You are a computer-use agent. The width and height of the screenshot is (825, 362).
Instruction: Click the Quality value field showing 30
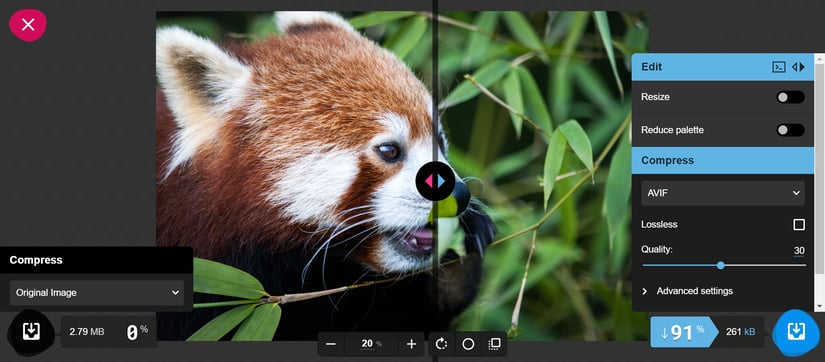[x=799, y=250]
